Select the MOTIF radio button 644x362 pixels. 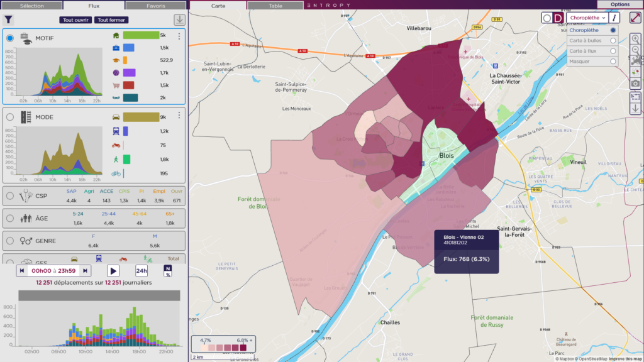tap(10, 38)
